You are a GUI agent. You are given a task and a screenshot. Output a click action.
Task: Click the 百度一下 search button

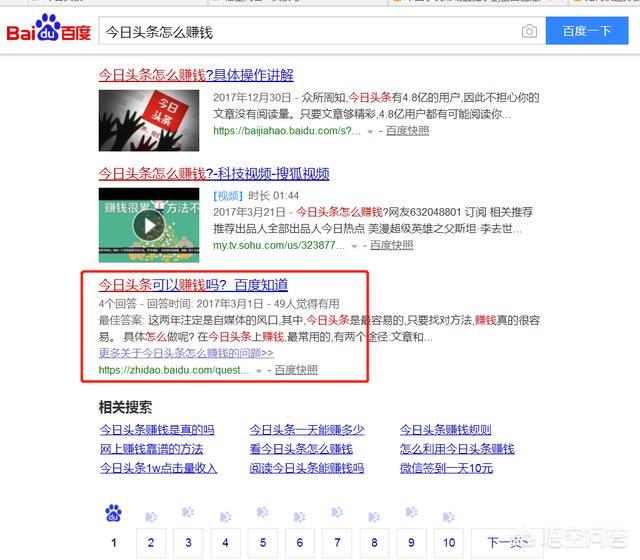[x=587, y=31]
